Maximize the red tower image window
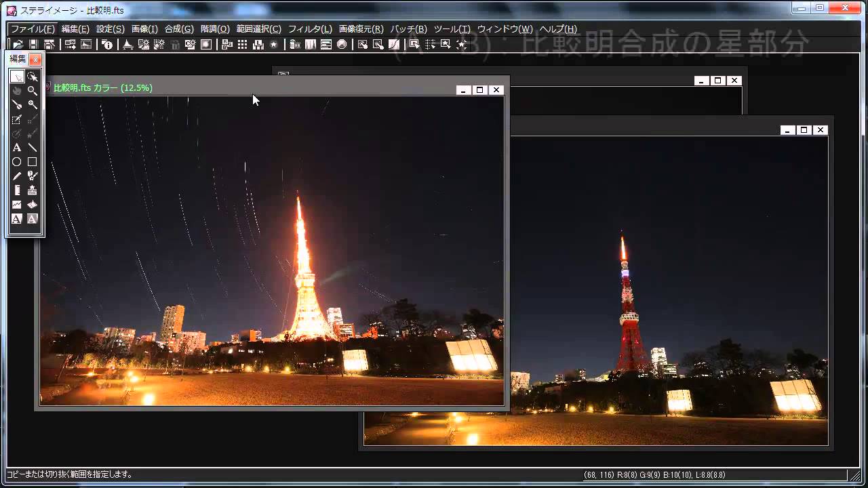Viewport: 868px width, 488px height. pyautogui.click(x=804, y=130)
